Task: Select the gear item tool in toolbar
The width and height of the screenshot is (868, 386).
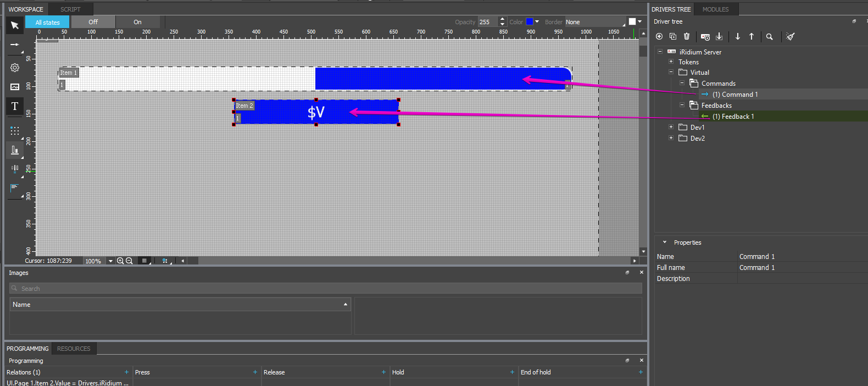Action: 15,68
